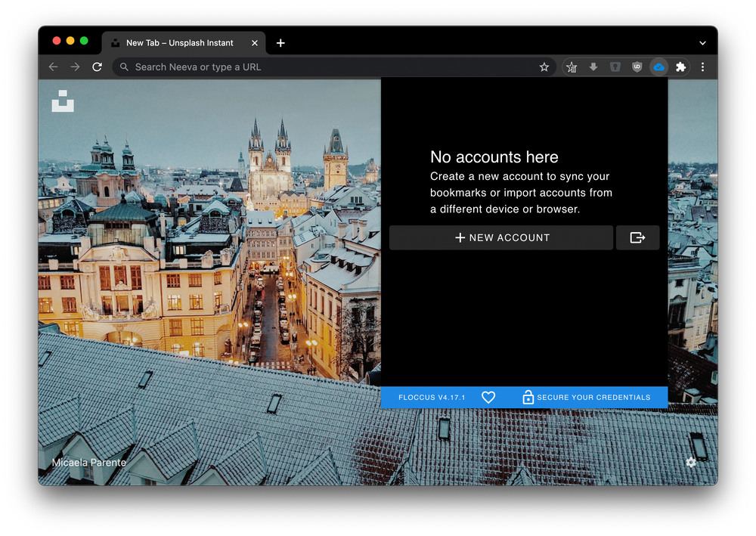Open Unsplash settings gear icon

tap(690, 462)
